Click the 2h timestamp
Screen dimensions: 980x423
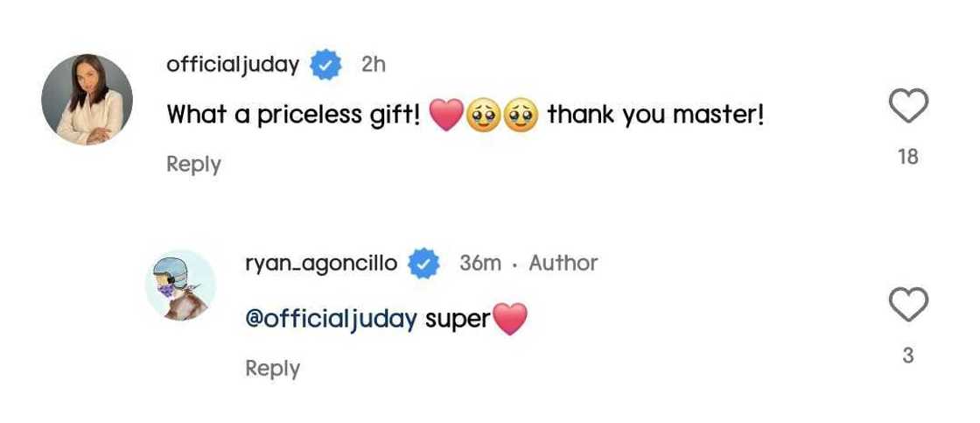click(x=373, y=65)
